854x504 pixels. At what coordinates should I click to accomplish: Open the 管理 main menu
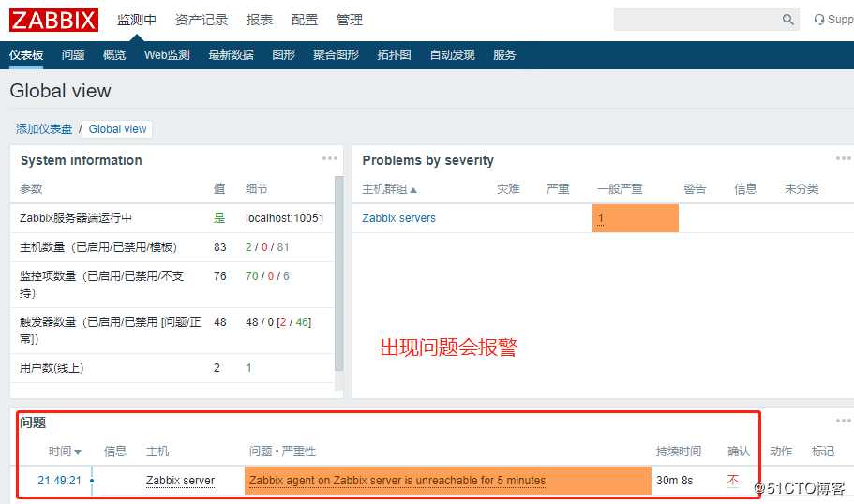click(x=350, y=20)
